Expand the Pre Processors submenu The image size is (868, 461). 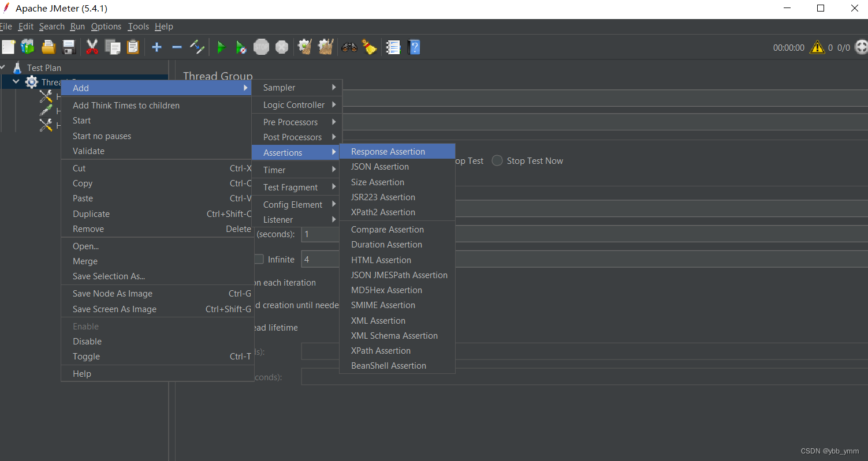coord(297,122)
